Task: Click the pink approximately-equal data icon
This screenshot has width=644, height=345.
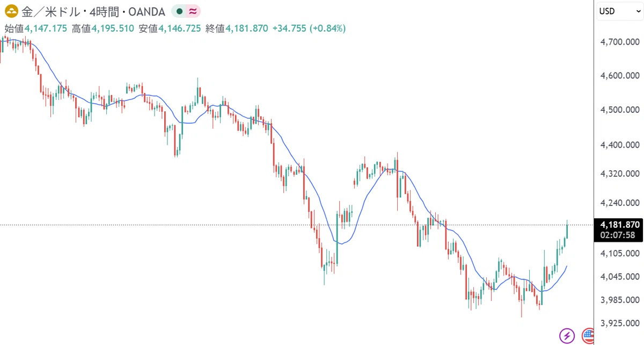Action: [x=191, y=11]
